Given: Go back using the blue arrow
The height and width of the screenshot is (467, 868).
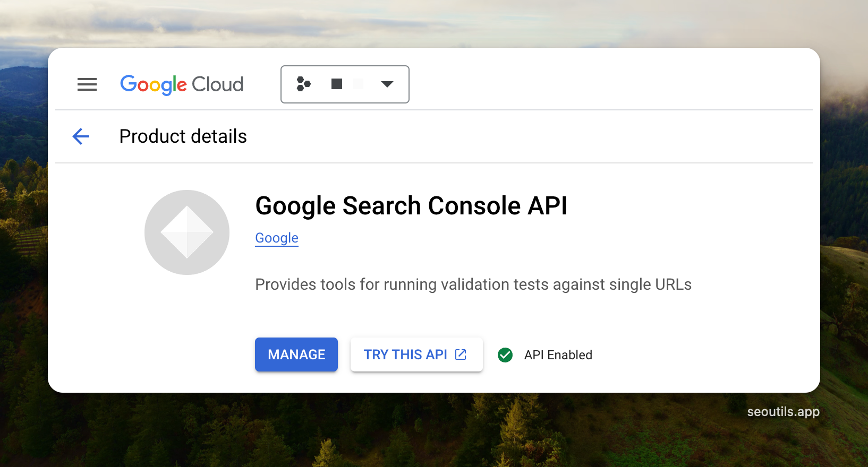Looking at the screenshot, I should [81, 136].
